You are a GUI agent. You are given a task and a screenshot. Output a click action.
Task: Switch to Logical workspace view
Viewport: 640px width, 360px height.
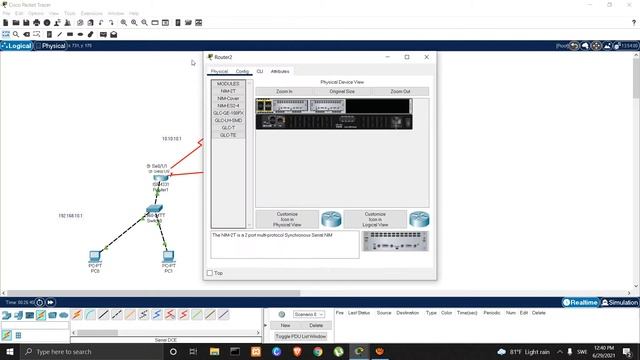(x=17, y=46)
